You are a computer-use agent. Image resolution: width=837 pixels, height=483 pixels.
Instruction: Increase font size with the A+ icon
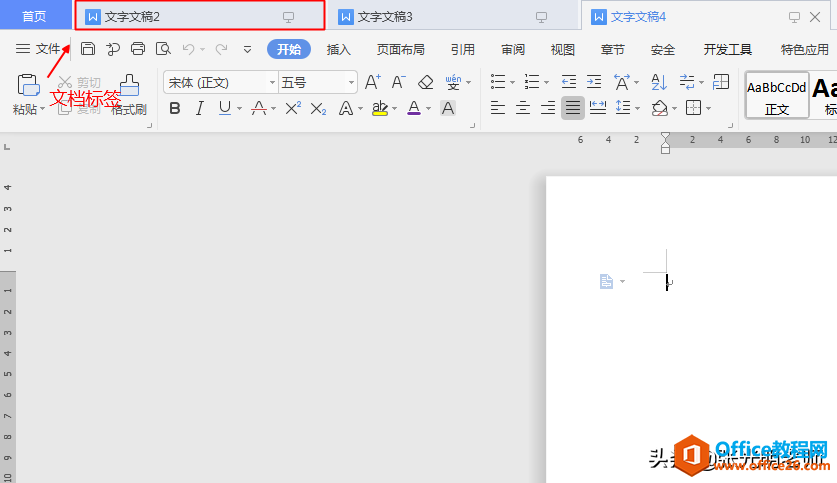click(x=372, y=82)
